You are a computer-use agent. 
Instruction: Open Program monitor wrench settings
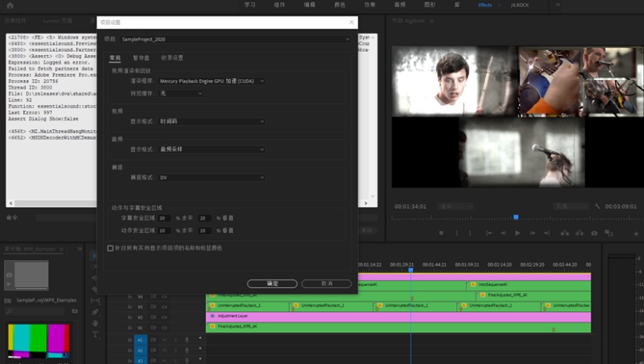[x=597, y=207]
